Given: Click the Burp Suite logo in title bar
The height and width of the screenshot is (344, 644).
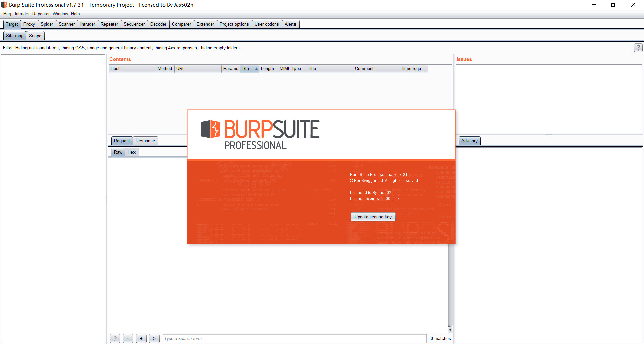Looking at the screenshot, I should pyautogui.click(x=4, y=5).
